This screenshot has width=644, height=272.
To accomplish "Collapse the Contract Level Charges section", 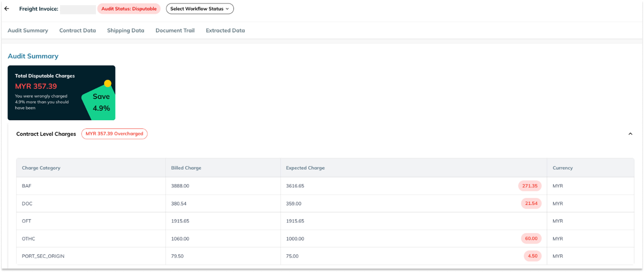I will (x=630, y=134).
